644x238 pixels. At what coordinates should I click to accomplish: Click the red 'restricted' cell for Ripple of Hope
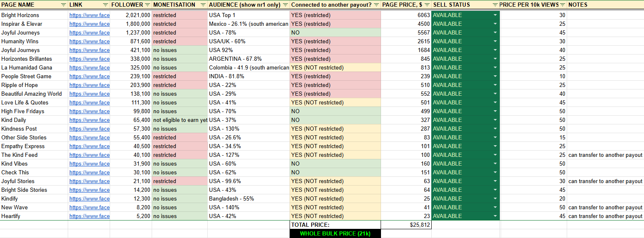pyautogui.click(x=179, y=85)
